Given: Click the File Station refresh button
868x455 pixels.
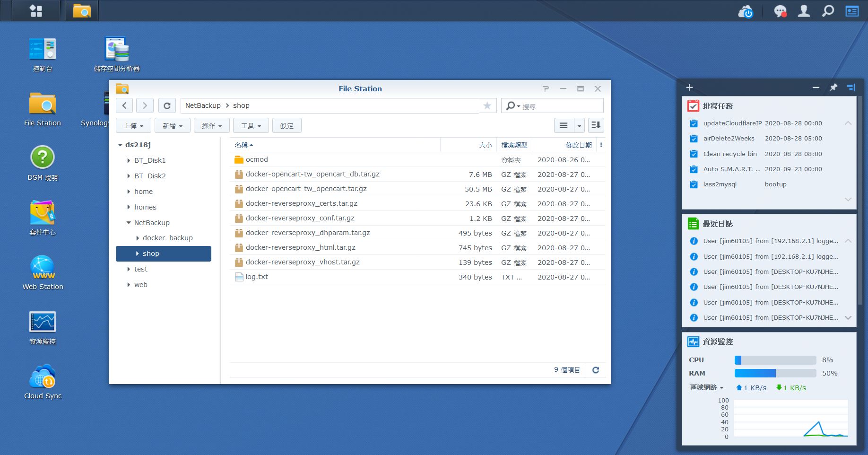Looking at the screenshot, I should [x=167, y=105].
